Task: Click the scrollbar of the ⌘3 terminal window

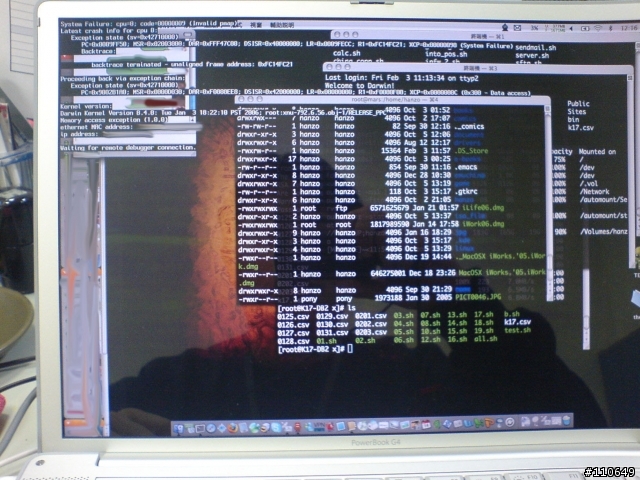Action: [629, 171]
